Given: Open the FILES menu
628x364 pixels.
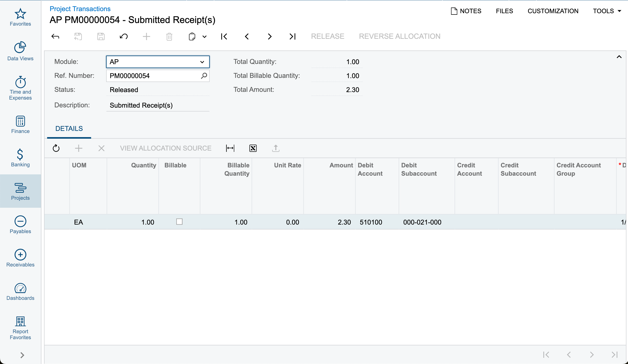Looking at the screenshot, I should [x=504, y=11].
